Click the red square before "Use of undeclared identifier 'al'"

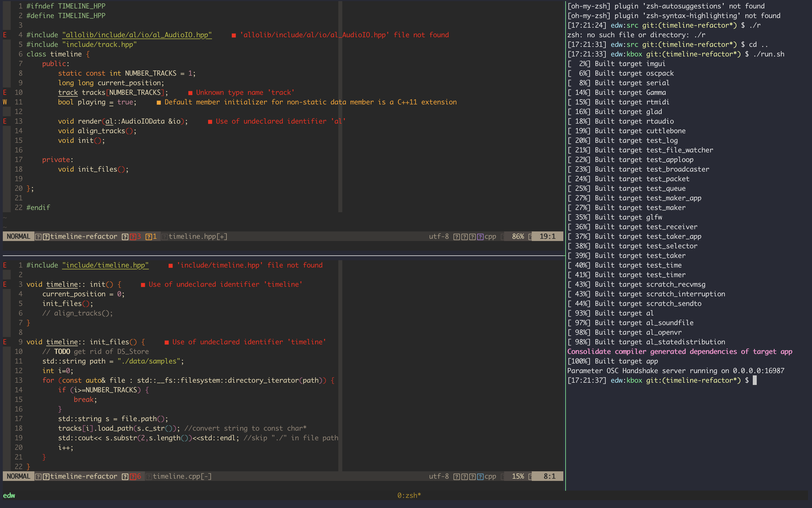click(x=210, y=122)
